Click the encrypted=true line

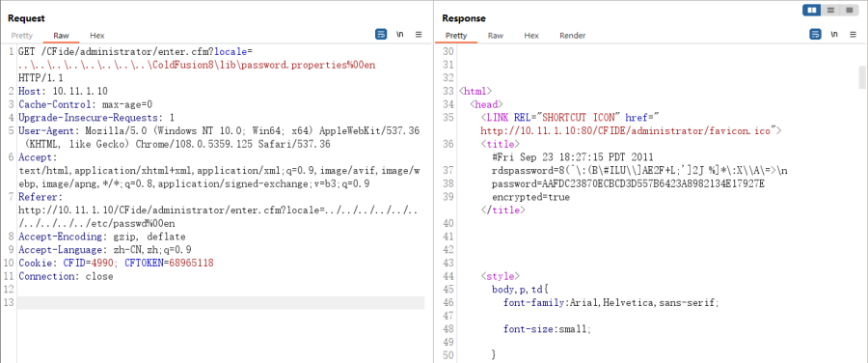coord(530,197)
